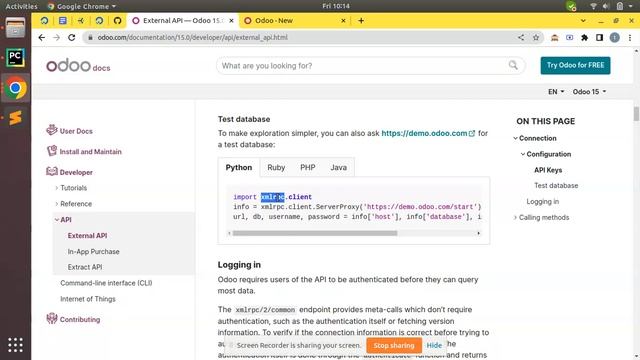This screenshot has width=640, height=360.
Task: Hide the screen sharing notification bar
Action: pyautogui.click(x=434, y=345)
